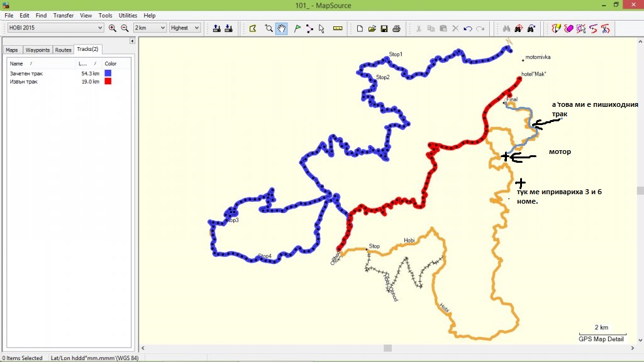Screen dimensions: 644x362
Task: Click the Print icon
Action: pos(396,28)
